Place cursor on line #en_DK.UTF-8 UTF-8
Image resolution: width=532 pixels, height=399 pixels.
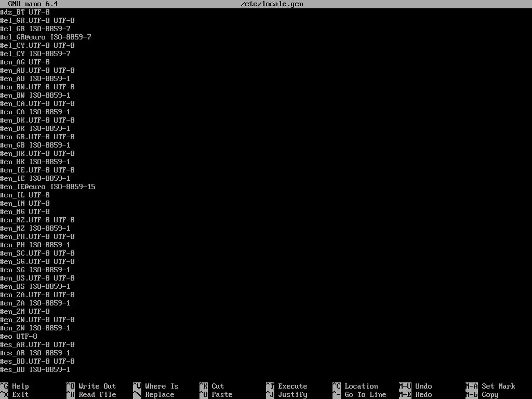(x=37, y=120)
